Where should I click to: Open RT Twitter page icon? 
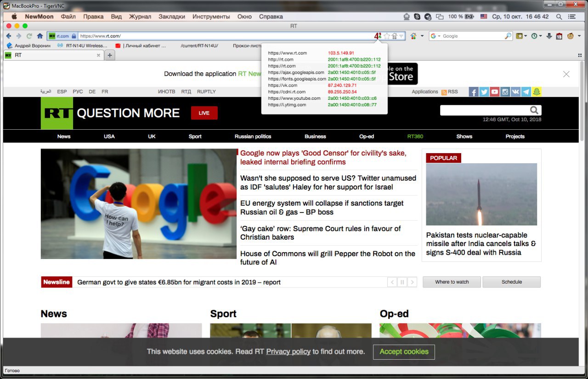point(484,92)
